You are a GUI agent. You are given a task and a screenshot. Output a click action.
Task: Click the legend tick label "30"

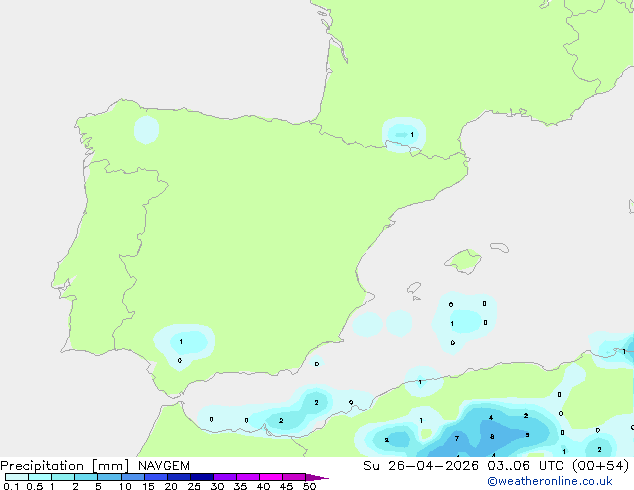[217, 486]
